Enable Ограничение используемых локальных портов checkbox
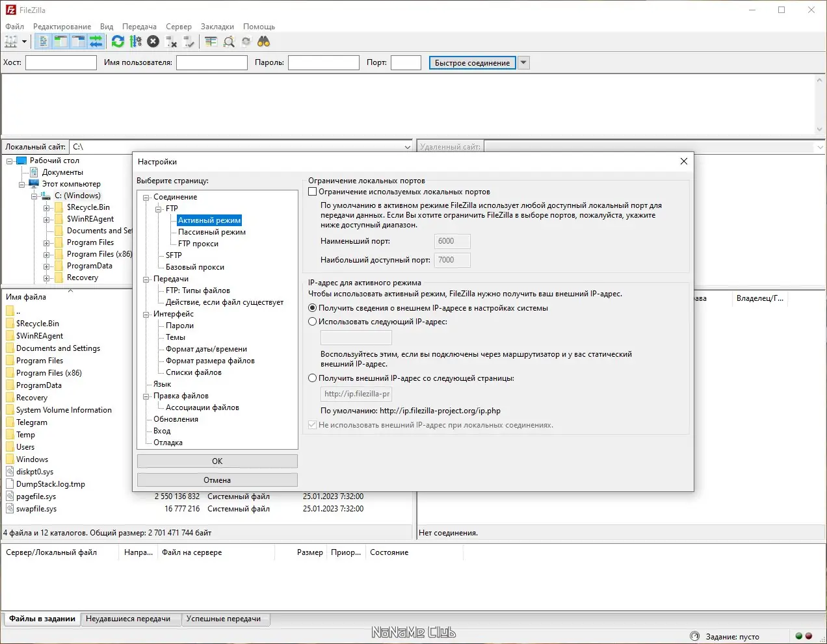Viewport: 827px width, 644px height. (313, 192)
